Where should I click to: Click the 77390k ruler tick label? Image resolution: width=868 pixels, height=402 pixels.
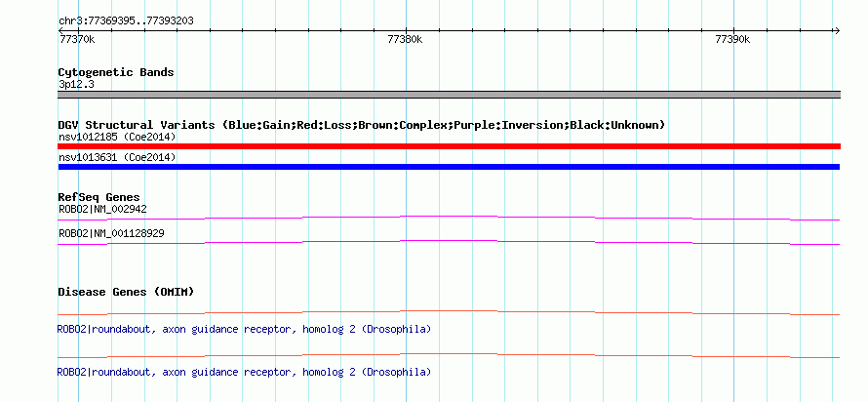coord(732,39)
